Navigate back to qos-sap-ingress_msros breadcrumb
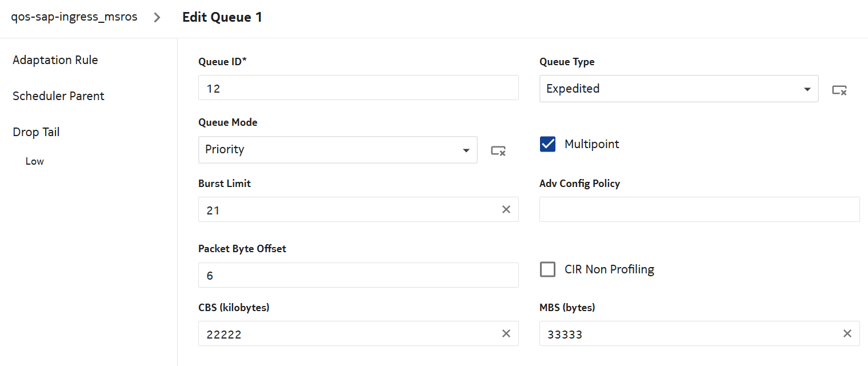868x366 pixels. coord(74,17)
